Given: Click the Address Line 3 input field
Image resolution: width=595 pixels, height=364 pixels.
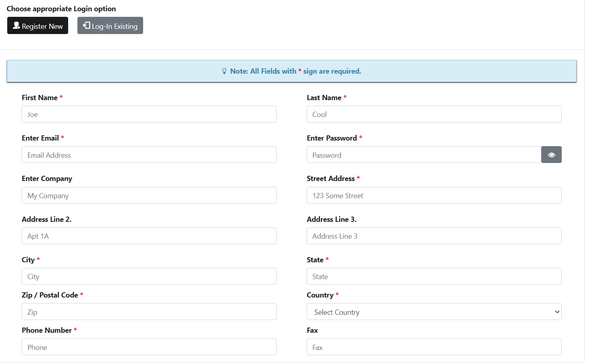Looking at the screenshot, I should [434, 236].
